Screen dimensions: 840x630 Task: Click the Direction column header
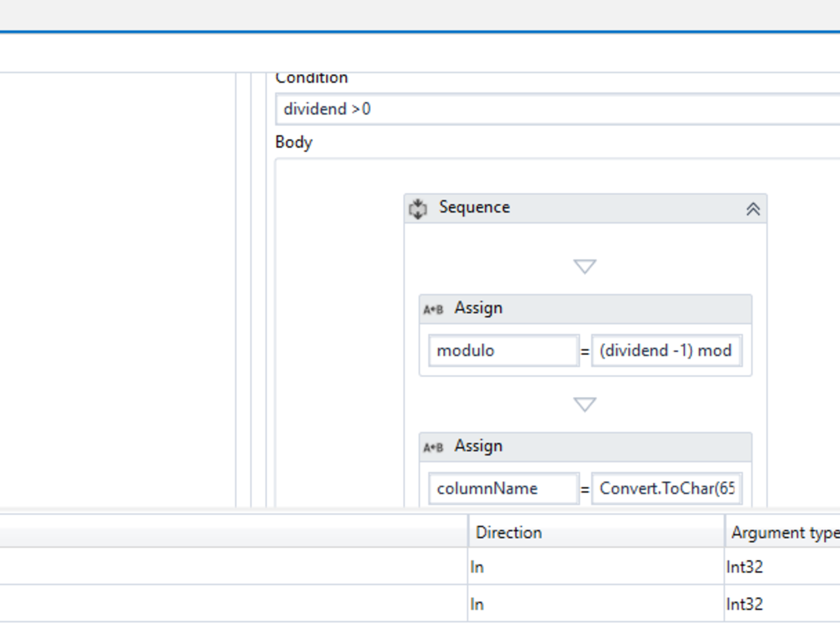(595, 532)
